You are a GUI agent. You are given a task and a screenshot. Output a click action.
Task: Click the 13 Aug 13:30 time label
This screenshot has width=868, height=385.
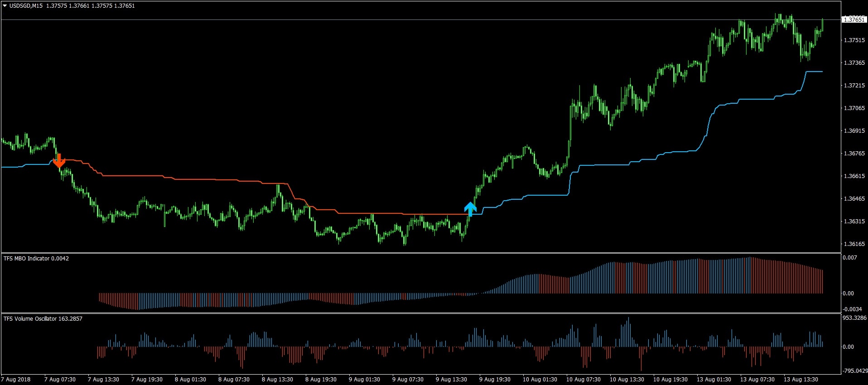[800, 380]
